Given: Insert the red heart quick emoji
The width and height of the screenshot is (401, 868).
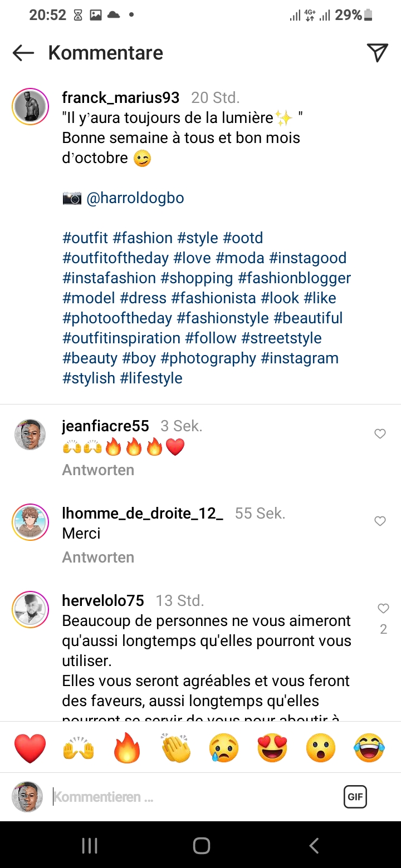Looking at the screenshot, I should [x=30, y=748].
